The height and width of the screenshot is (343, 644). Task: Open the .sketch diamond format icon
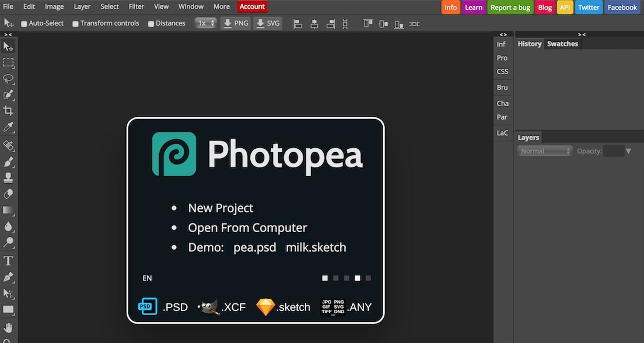(x=265, y=307)
